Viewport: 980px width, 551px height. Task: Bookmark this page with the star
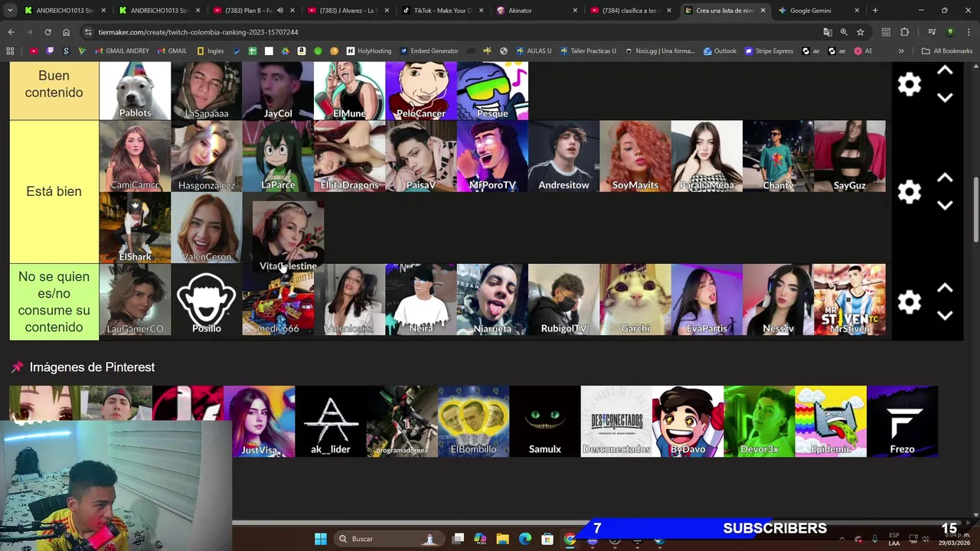(861, 32)
